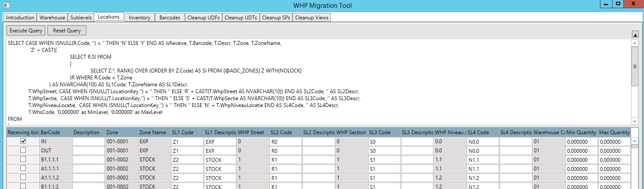Collapse the query panel with the black arrow
Viewport: 644px width, 189px height.
coord(635,34)
